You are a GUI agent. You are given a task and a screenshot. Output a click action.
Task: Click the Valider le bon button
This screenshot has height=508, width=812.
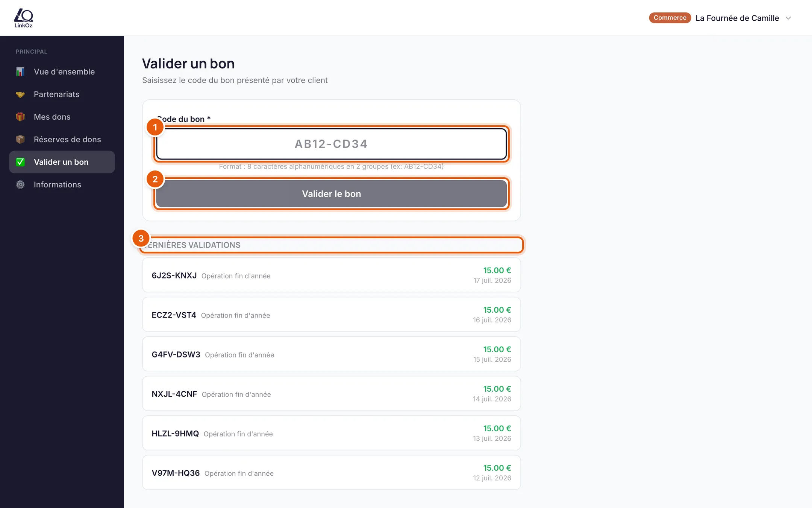pos(332,194)
